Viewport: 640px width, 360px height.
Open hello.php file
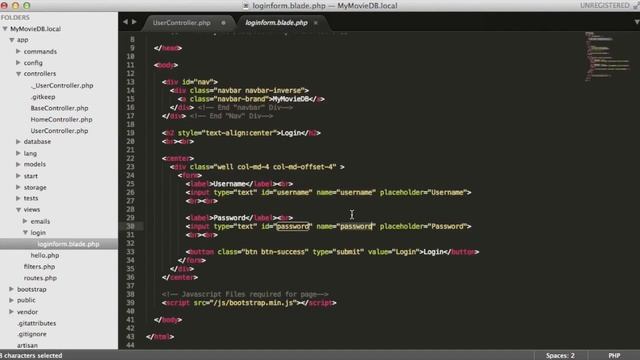pos(45,256)
